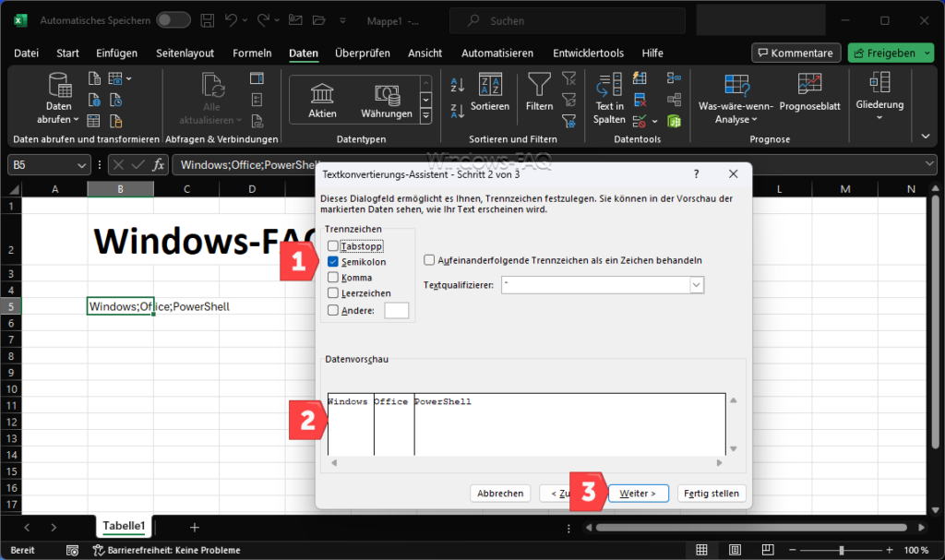Click the zoom slider handle

click(842, 550)
